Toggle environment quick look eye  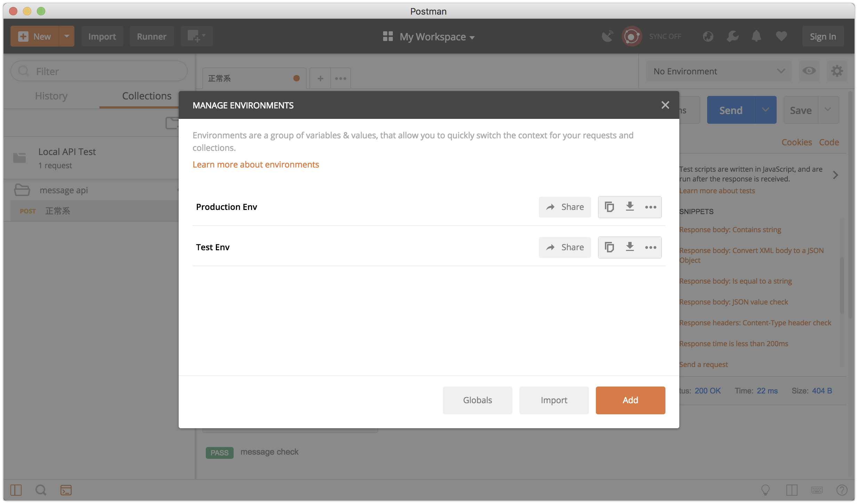point(809,71)
